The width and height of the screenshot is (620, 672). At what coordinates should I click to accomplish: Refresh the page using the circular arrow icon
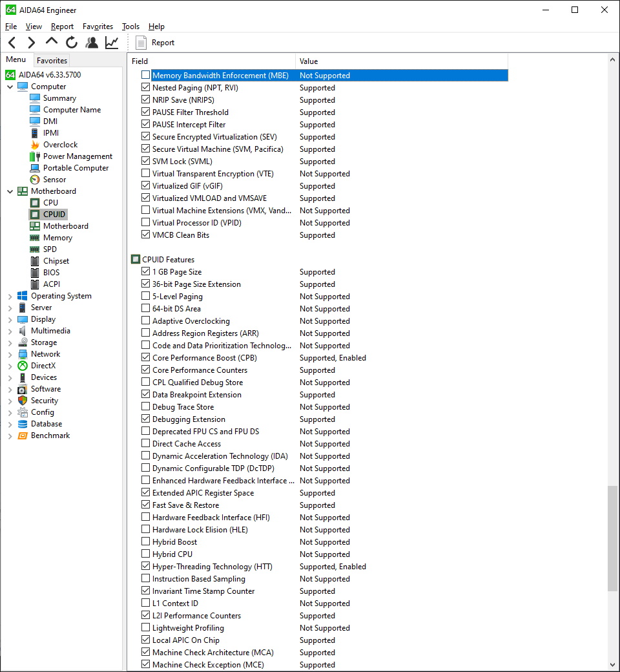pos(72,43)
